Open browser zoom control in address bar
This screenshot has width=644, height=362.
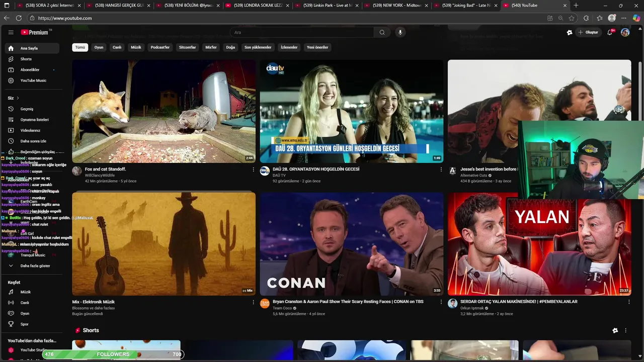point(560,18)
